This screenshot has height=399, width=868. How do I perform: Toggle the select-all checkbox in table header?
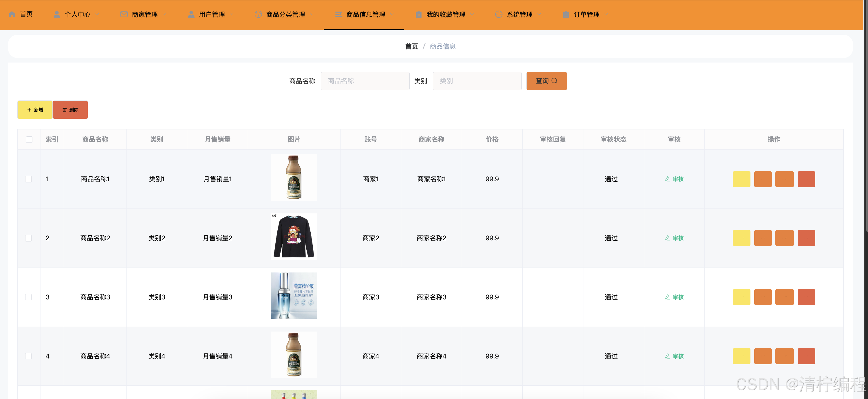point(29,140)
